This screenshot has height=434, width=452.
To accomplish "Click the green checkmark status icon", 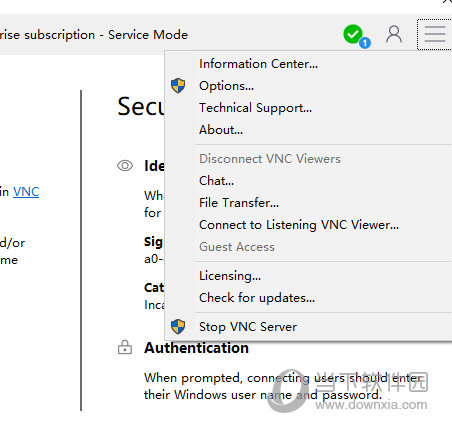I will [x=353, y=34].
